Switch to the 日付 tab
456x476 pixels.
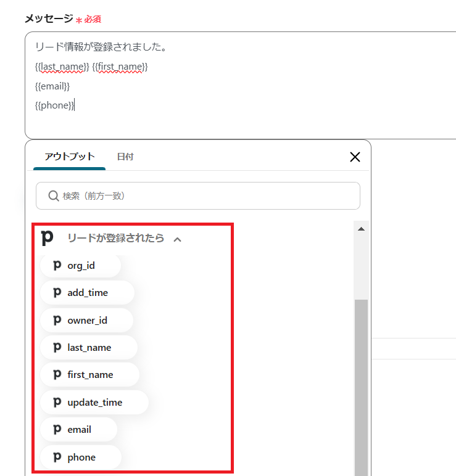tap(125, 157)
